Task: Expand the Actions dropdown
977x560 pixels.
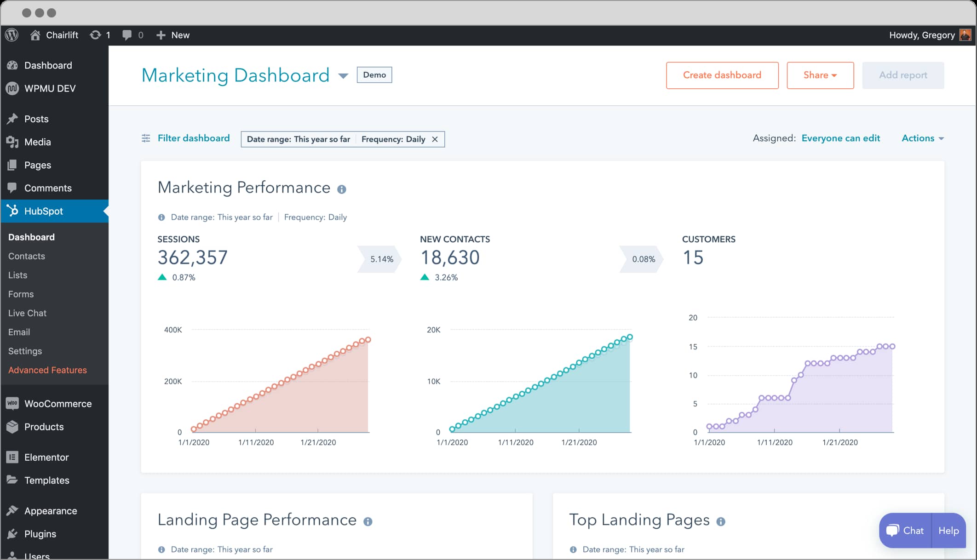Action: [922, 138]
